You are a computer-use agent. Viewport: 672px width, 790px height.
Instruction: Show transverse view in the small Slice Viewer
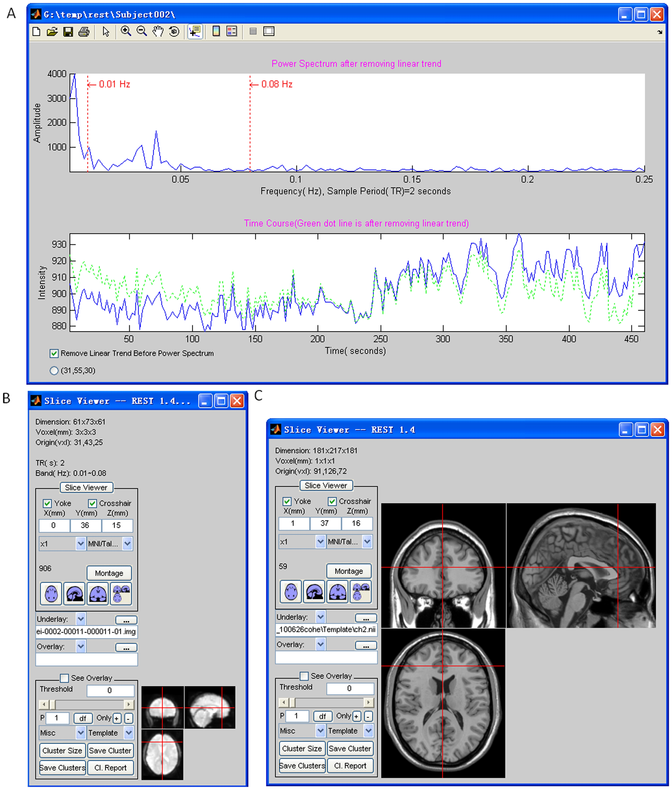(51, 593)
